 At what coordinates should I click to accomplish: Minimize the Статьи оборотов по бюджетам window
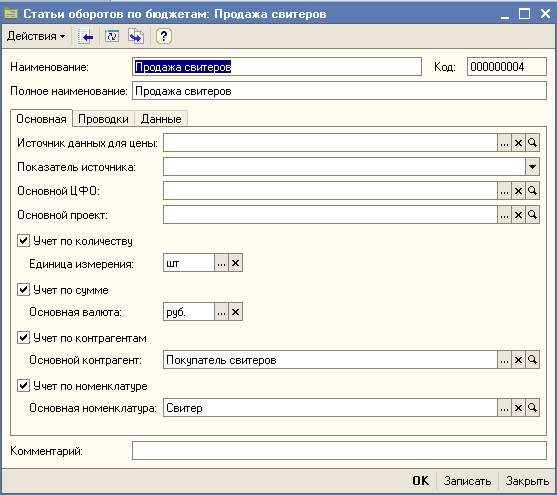click(x=505, y=14)
